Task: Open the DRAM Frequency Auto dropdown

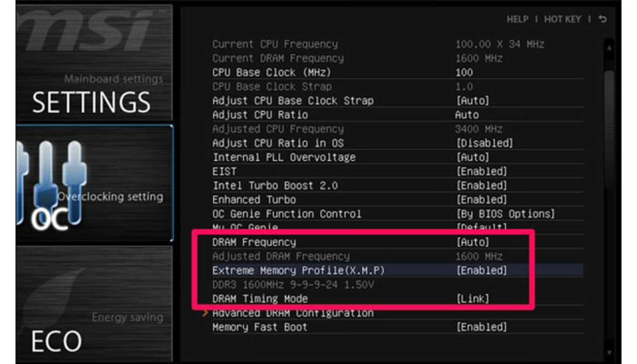Action: (x=472, y=242)
